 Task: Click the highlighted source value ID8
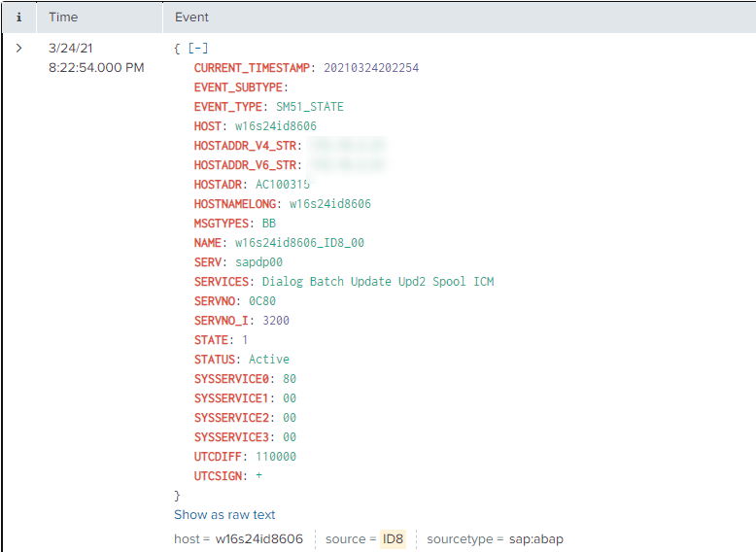point(394,538)
